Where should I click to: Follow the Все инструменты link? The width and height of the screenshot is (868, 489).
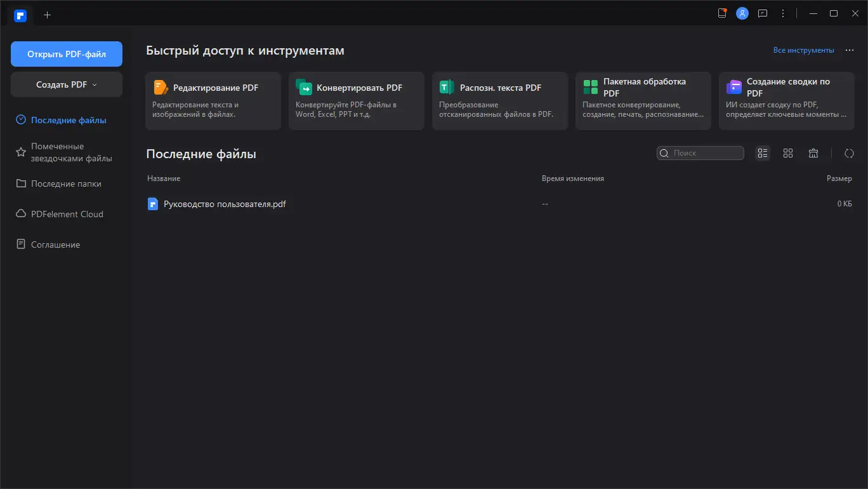coord(803,50)
